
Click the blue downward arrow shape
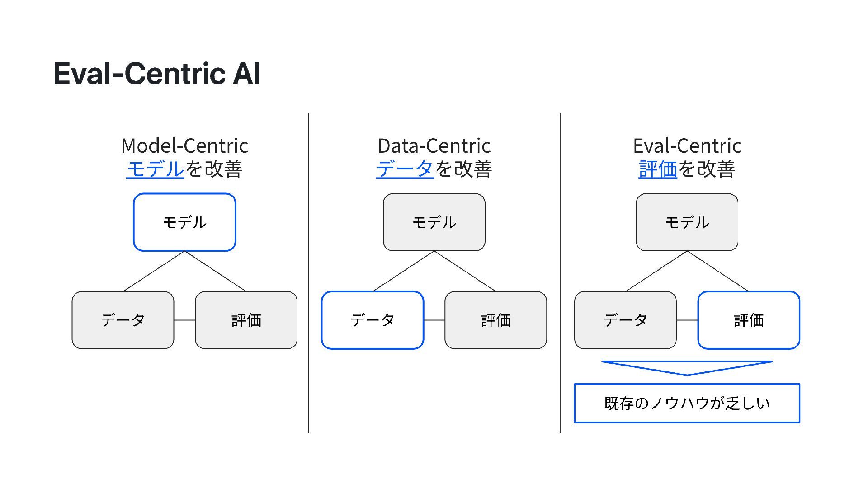[x=687, y=367]
